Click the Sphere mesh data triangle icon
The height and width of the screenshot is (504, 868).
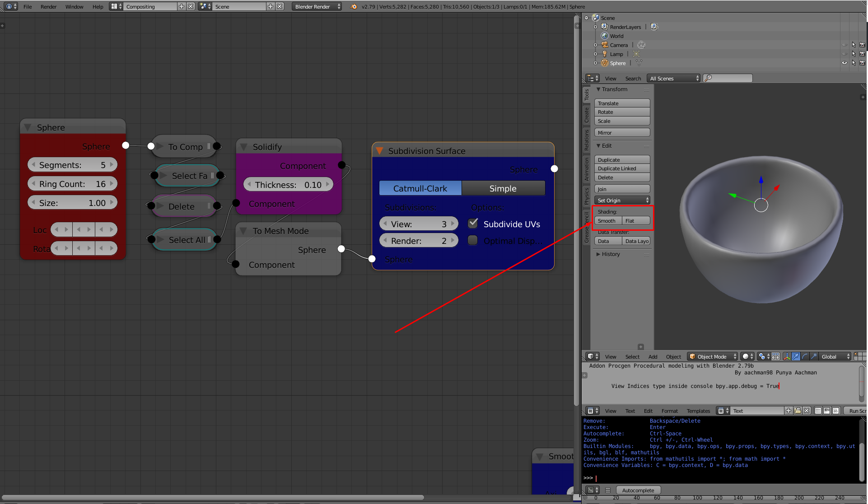pyautogui.click(x=639, y=63)
